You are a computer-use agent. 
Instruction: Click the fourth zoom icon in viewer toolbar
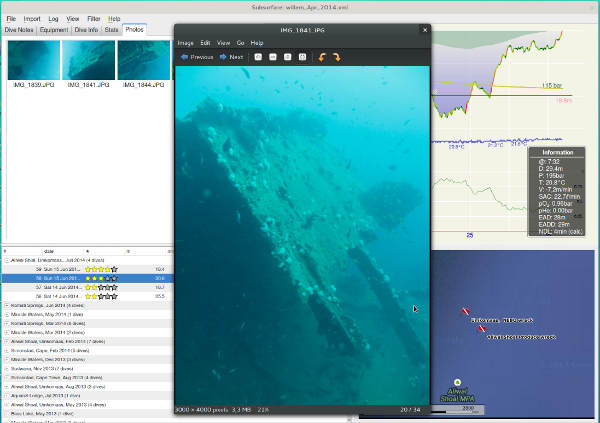(303, 57)
